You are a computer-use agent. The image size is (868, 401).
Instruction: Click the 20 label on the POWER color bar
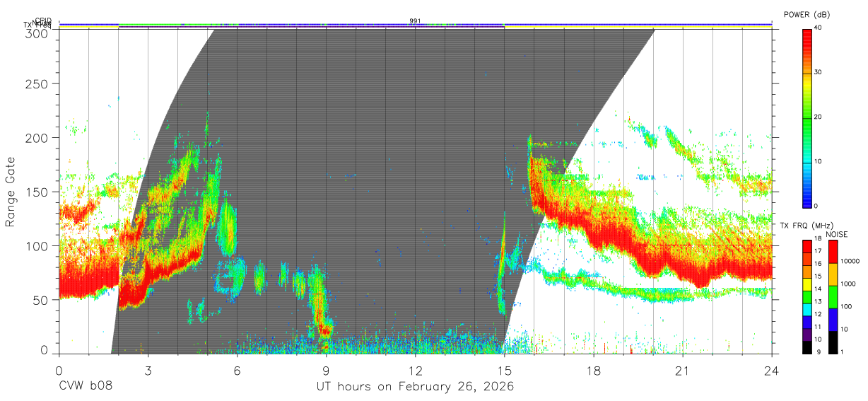[818, 117]
